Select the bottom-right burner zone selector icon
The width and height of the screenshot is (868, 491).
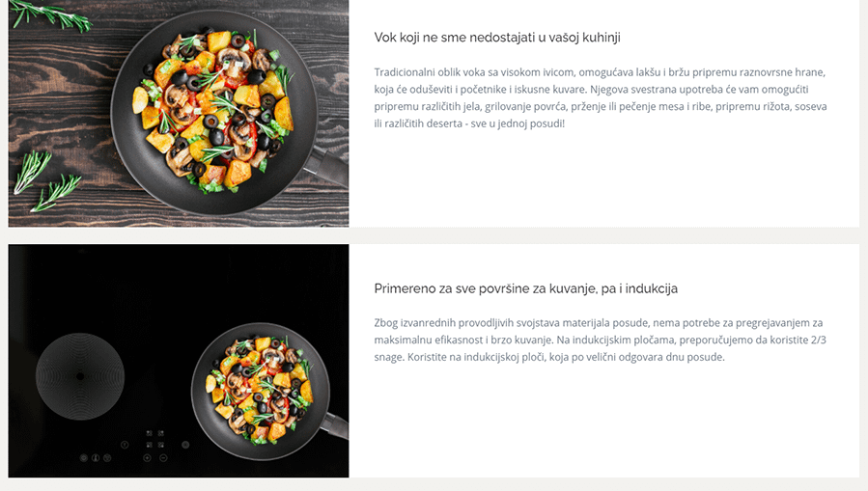pyautogui.click(x=161, y=445)
